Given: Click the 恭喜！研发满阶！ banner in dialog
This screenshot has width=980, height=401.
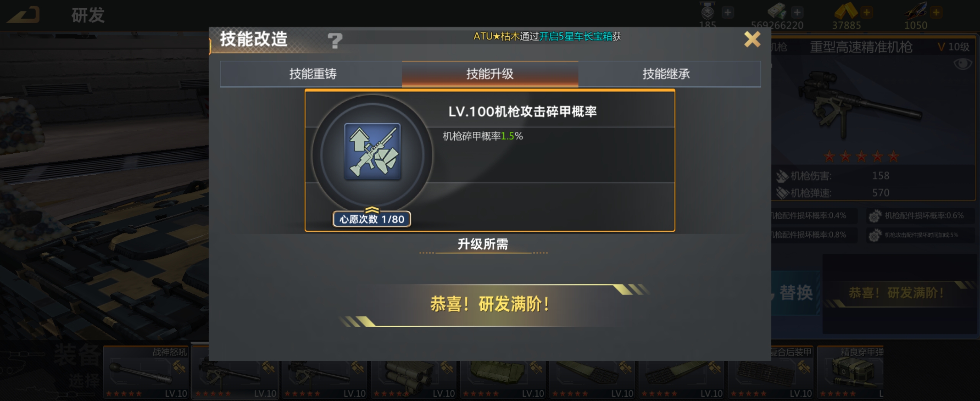Looking at the screenshot, I should [490, 304].
